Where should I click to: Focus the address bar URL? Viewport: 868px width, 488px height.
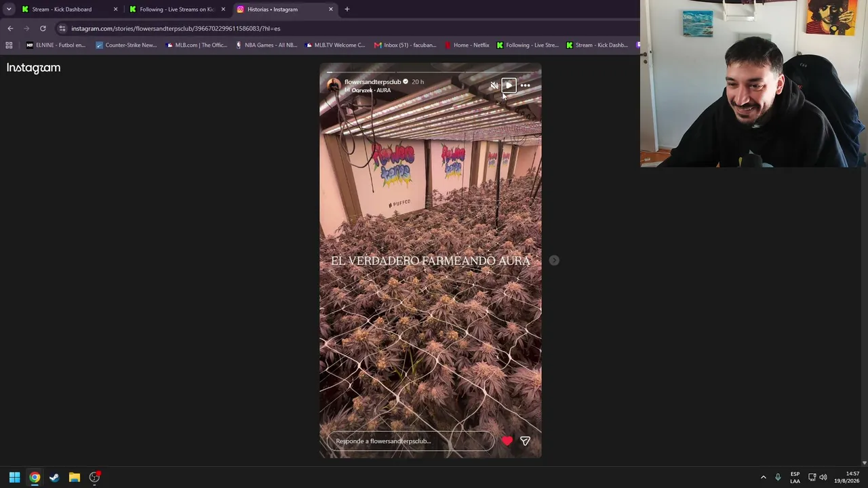[176, 28]
